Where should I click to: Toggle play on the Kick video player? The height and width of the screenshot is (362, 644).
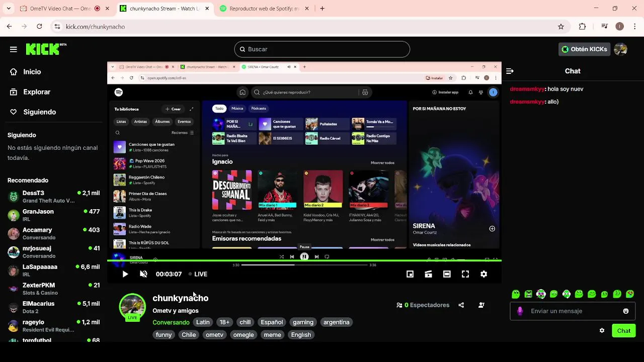pos(125,274)
